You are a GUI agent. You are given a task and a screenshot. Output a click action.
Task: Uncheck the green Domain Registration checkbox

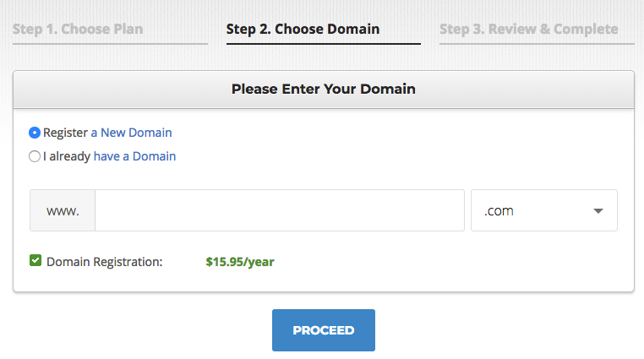[x=35, y=260]
